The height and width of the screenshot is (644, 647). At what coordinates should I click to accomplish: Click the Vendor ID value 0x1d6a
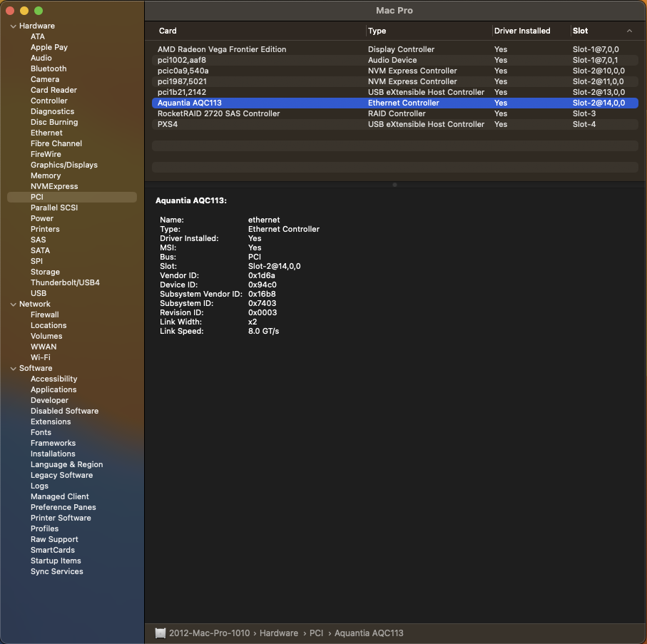pyautogui.click(x=262, y=275)
